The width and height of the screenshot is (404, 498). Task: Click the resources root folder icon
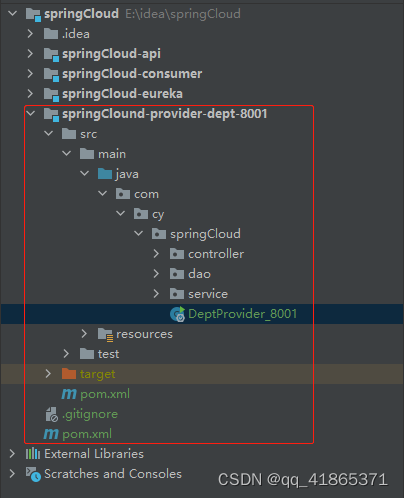(x=105, y=335)
